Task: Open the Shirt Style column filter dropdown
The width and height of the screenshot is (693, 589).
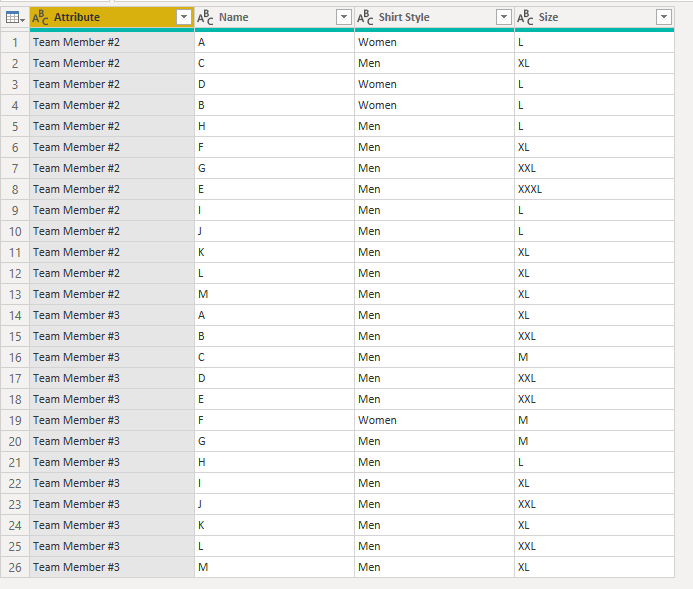Action: pos(503,17)
